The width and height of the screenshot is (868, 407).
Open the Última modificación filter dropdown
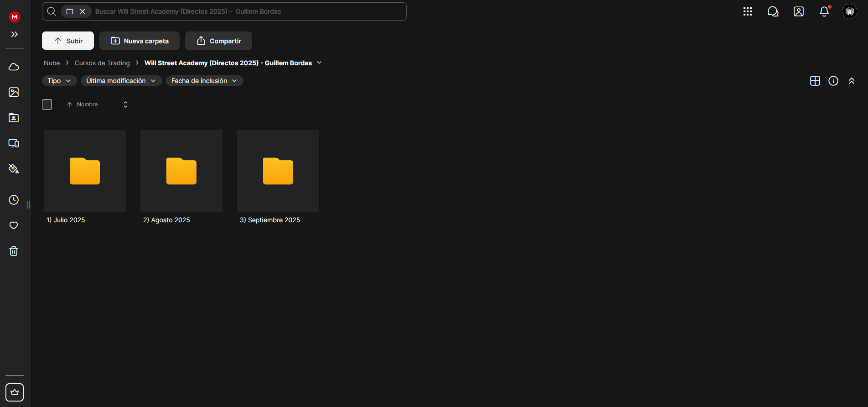tap(121, 81)
